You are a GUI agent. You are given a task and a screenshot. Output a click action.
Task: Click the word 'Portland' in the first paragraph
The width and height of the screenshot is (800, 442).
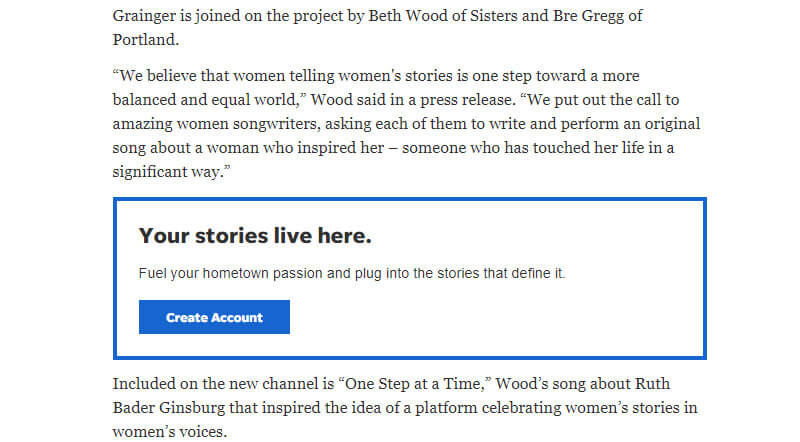coord(144,40)
